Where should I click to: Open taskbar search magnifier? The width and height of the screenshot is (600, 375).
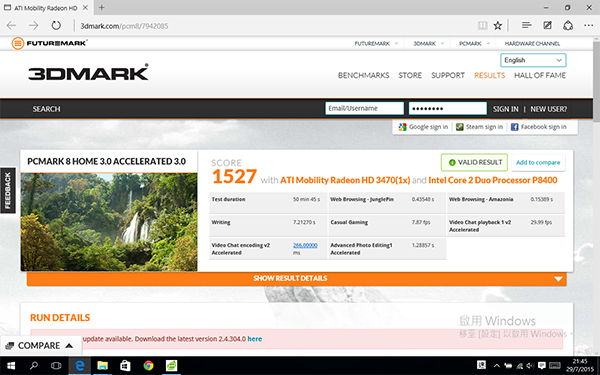[x=34, y=366]
